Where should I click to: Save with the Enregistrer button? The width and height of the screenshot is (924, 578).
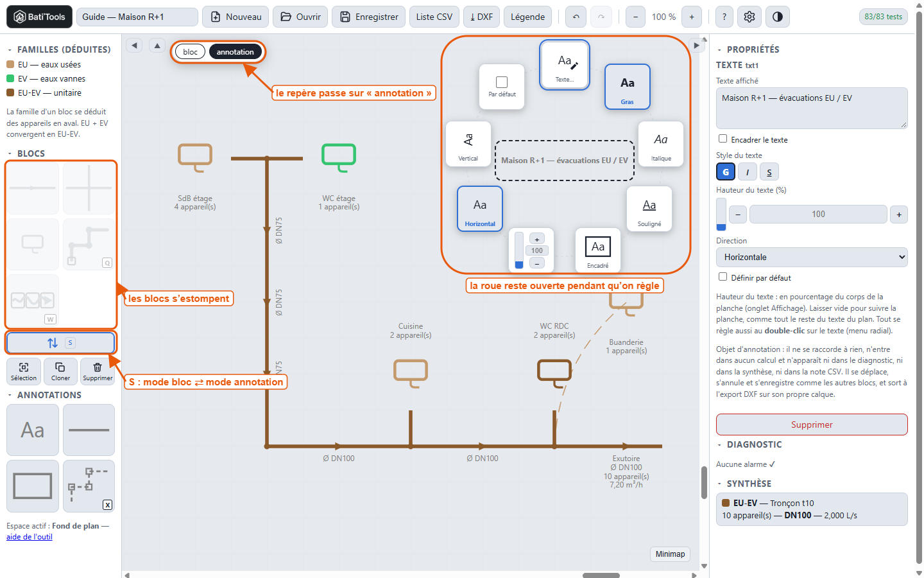369,17
